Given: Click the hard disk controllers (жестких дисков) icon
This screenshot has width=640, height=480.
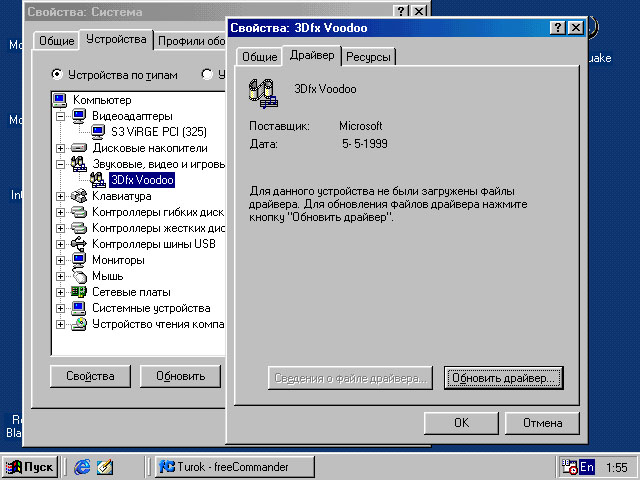Looking at the screenshot, I should tap(79, 228).
